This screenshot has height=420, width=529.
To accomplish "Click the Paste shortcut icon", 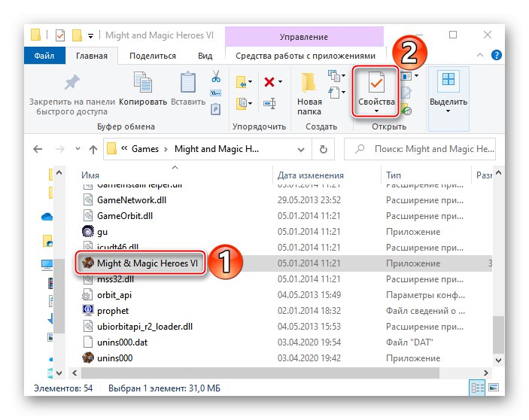I will [x=215, y=109].
